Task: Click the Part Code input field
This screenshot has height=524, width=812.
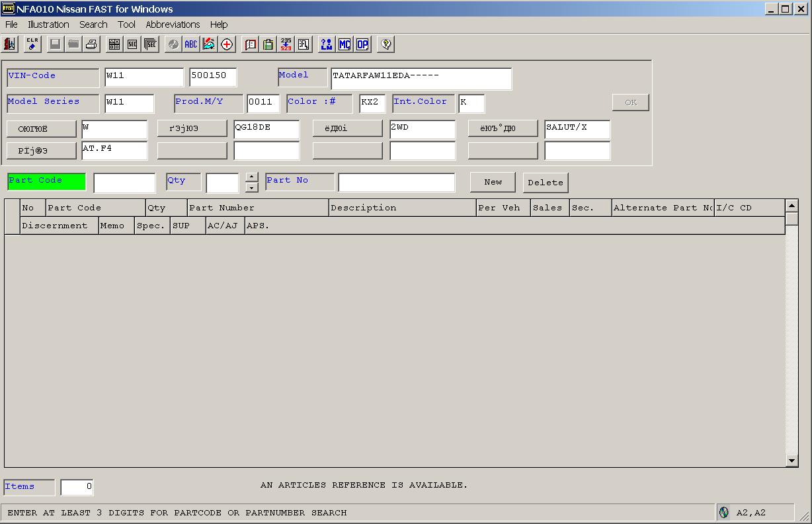Action: [124, 183]
